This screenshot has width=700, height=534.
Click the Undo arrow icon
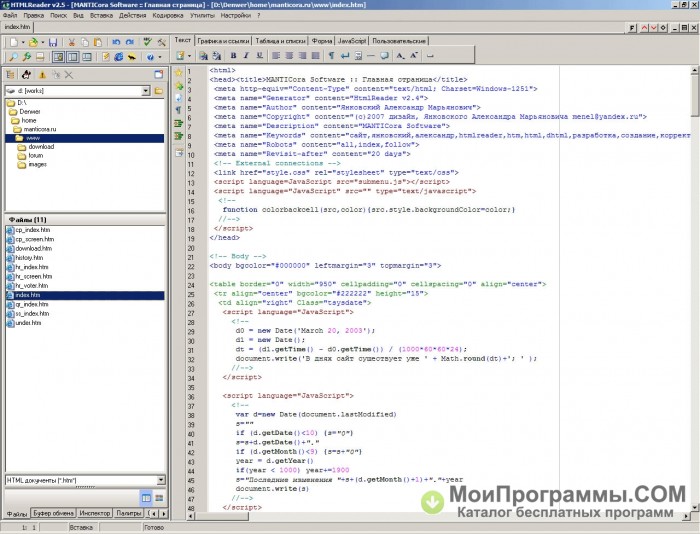116,42
